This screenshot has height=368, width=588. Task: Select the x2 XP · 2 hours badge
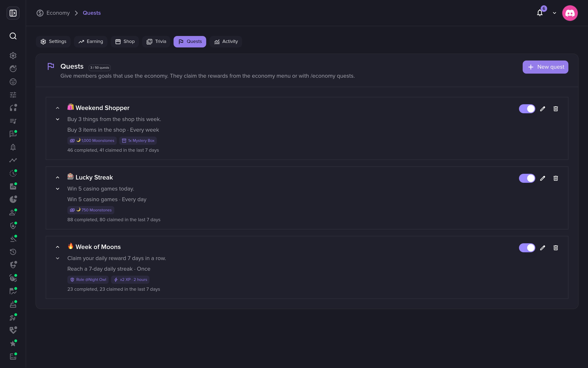click(x=130, y=280)
